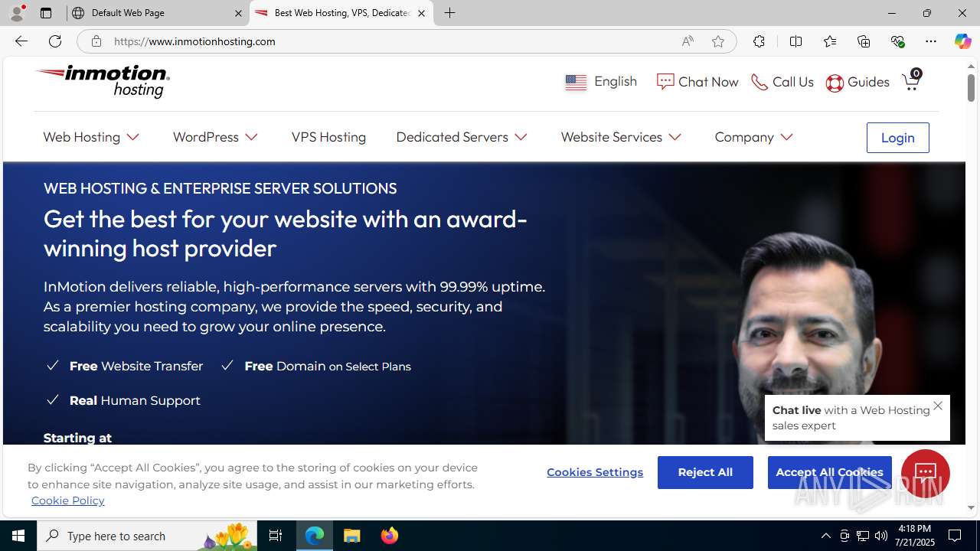Open the taskbar volume icon

pos(881,536)
